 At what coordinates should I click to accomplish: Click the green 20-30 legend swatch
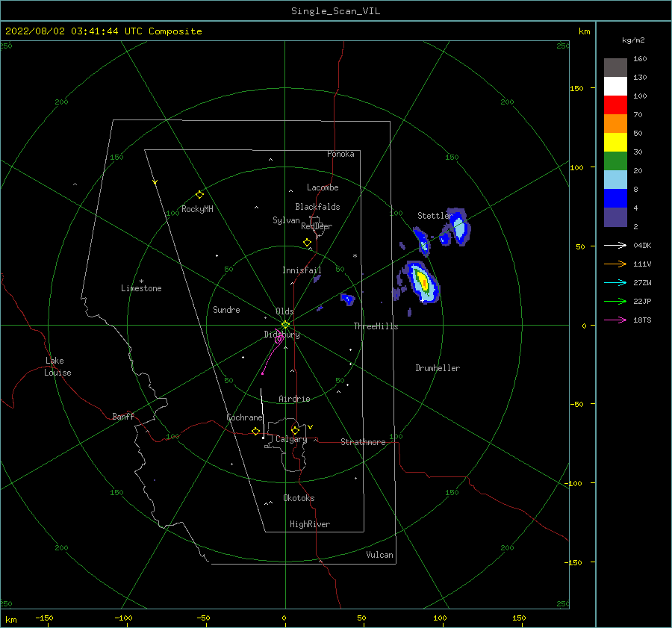tap(615, 161)
